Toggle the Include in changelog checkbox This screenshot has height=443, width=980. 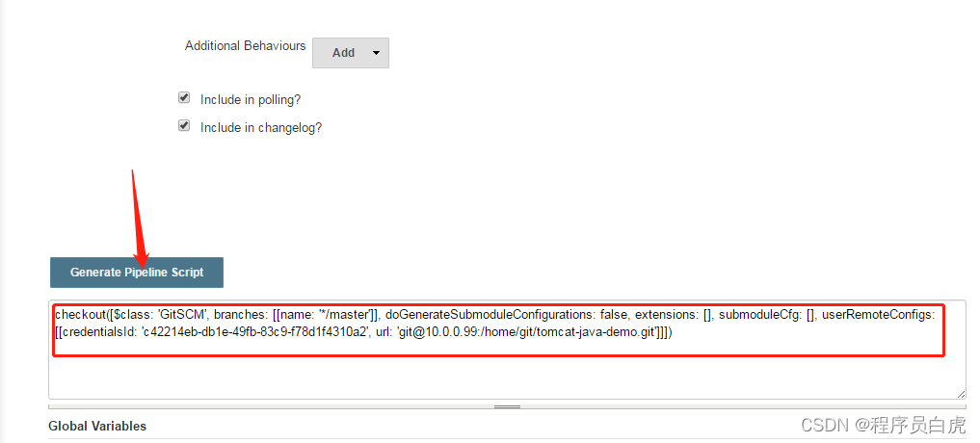pos(184,125)
